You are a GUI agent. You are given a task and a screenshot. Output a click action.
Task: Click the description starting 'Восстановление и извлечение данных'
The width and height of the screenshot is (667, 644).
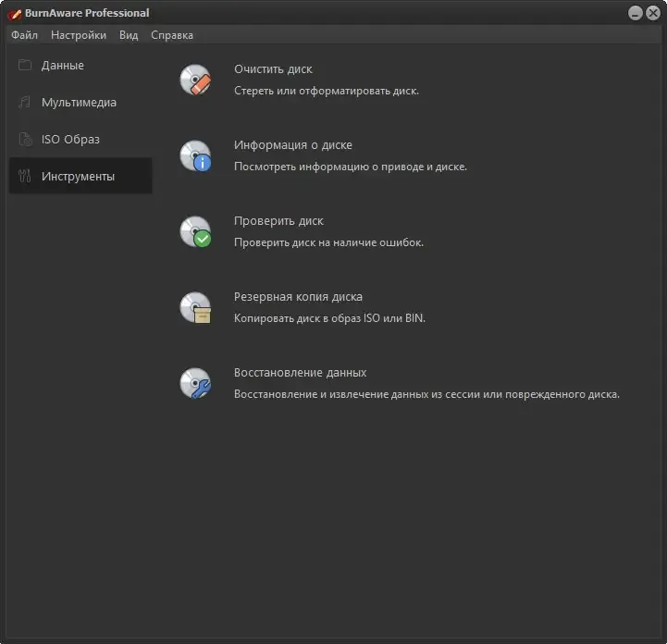click(x=426, y=394)
